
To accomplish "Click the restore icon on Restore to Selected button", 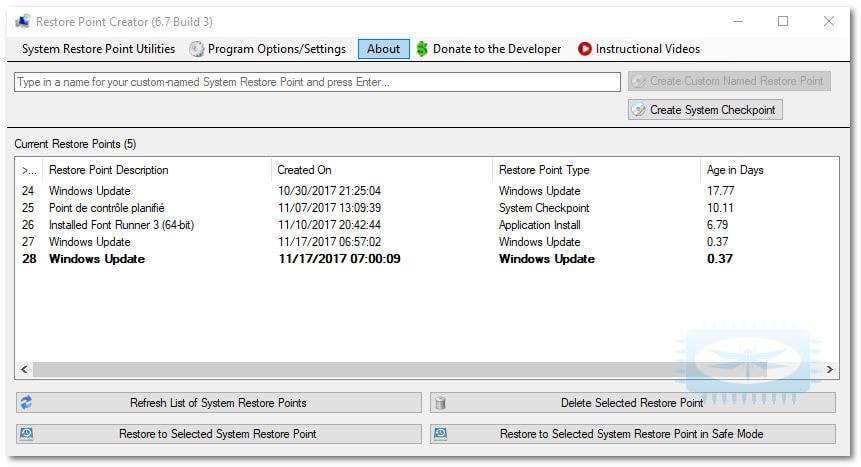I will click(26, 433).
